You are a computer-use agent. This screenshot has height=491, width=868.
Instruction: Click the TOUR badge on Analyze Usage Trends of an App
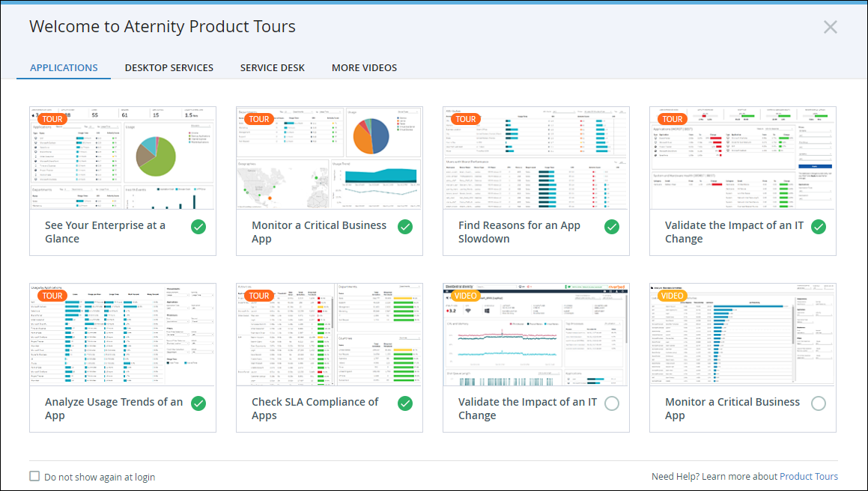(x=52, y=295)
